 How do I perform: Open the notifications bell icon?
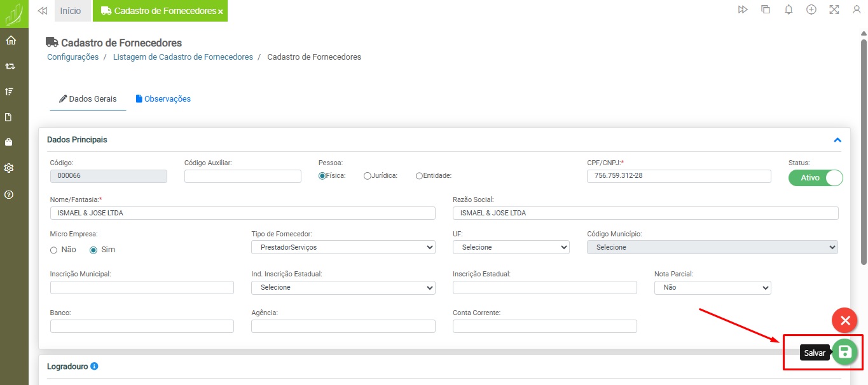click(789, 10)
